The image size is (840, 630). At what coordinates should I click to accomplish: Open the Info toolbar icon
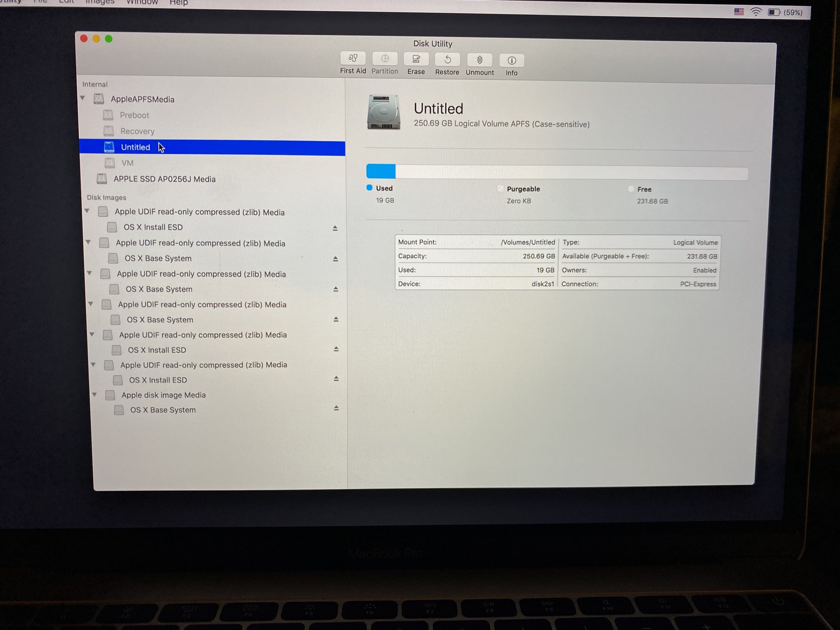tap(512, 60)
